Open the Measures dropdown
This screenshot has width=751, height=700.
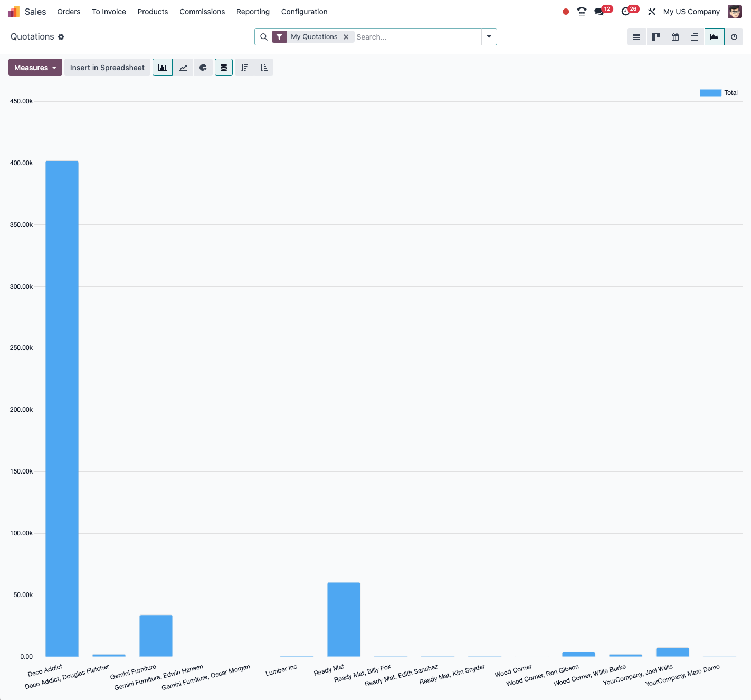pos(35,68)
